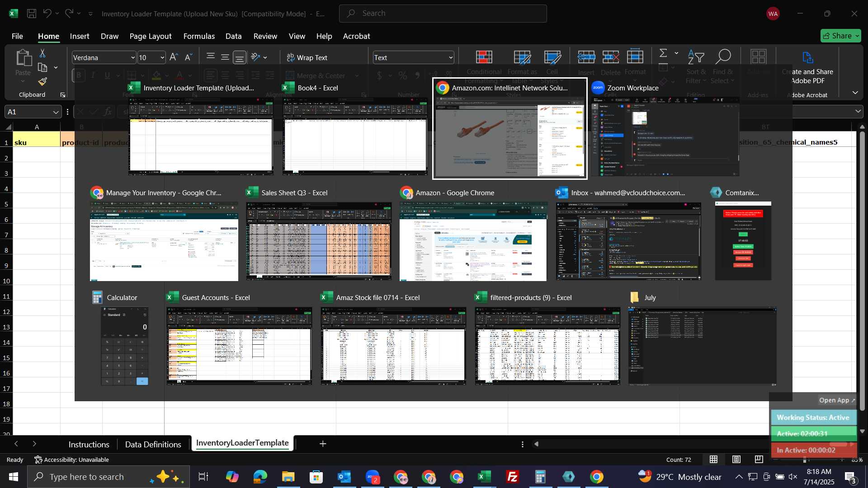Open Microsoft Edge from the taskbar

pos(260,477)
